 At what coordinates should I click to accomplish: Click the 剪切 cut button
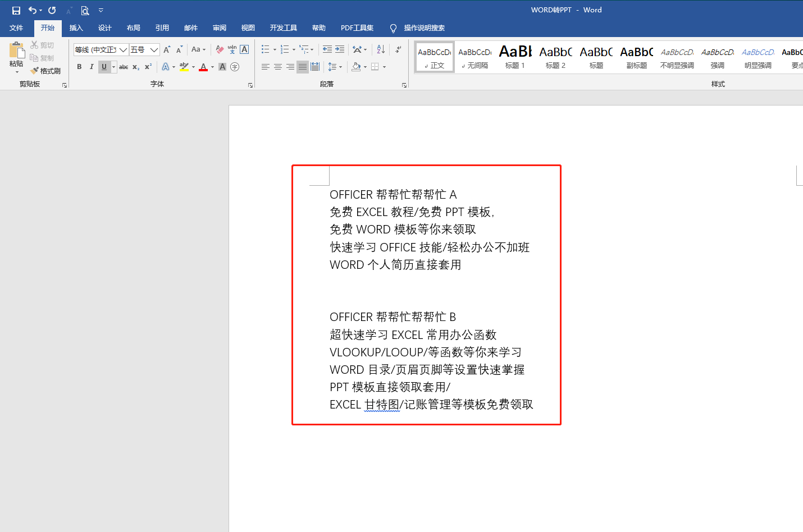pyautogui.click(x=42, y=45)
